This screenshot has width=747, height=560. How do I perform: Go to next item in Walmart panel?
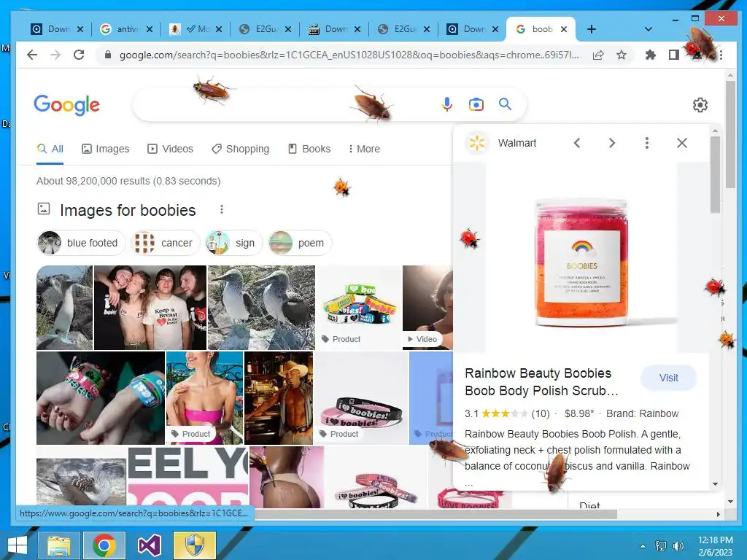click(x=612, y=143)
